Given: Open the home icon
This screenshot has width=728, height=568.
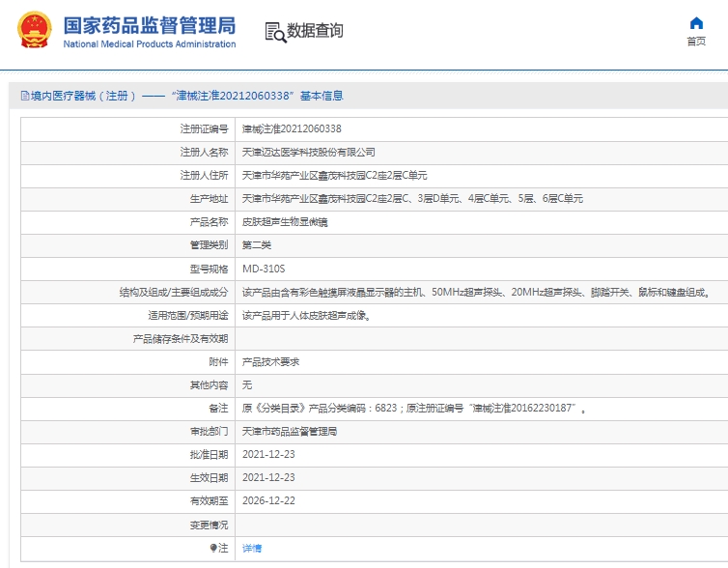Looking at the screenshot, I should point(696,23).
